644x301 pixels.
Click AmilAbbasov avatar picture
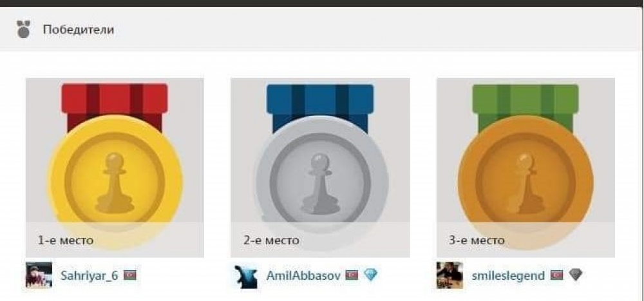246,277
